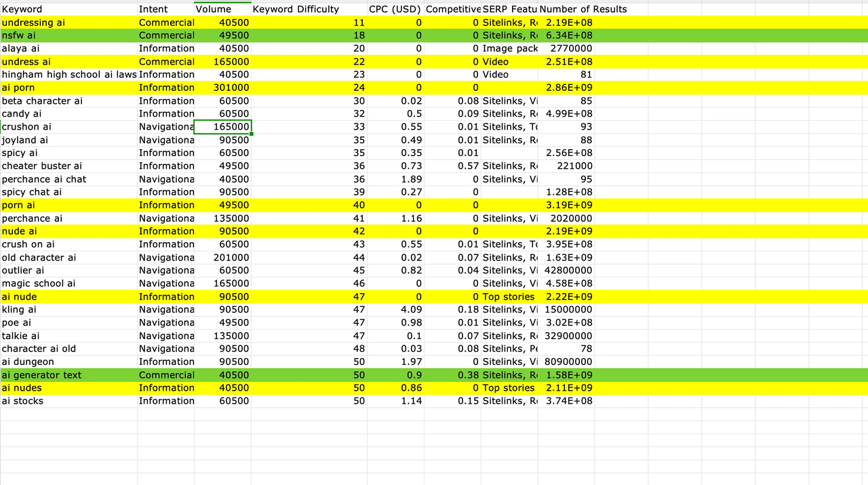Select the 0.57 competitive density cell

click(x=452, y=166)
